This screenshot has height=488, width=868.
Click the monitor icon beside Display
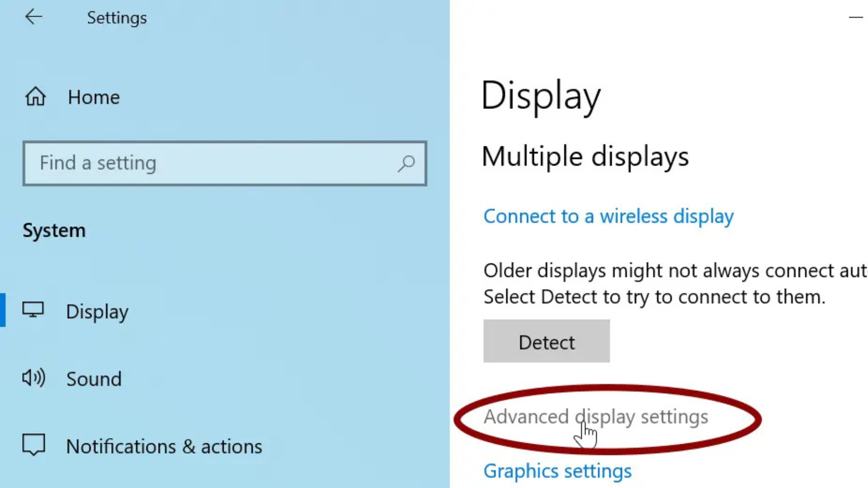(x=33, y=310)
